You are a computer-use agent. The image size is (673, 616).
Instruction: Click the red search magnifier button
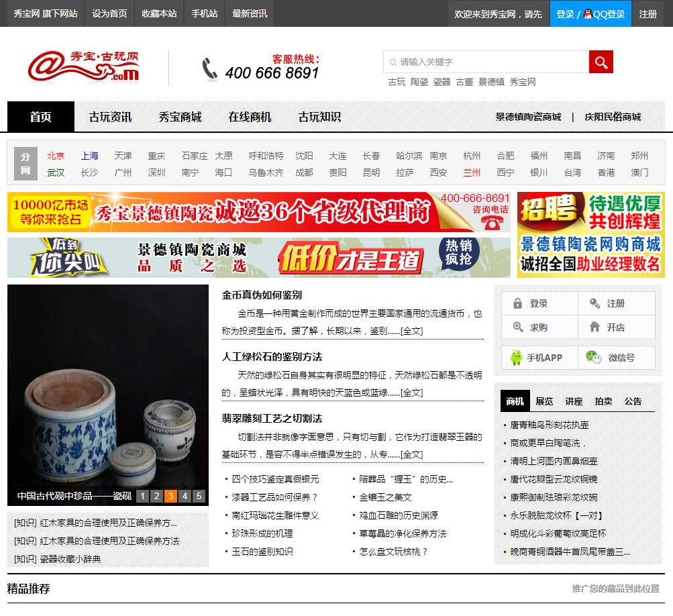coord(601,62)
